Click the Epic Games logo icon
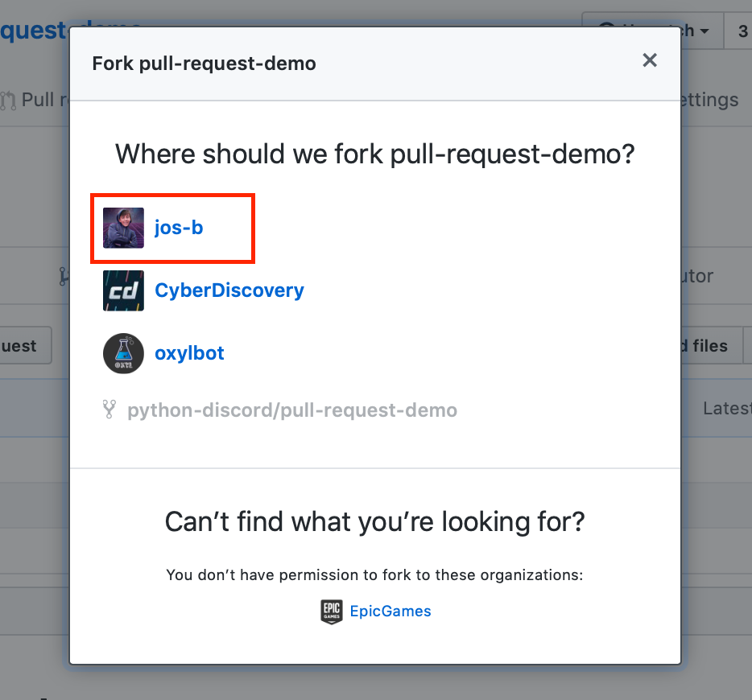 point(332,611)
